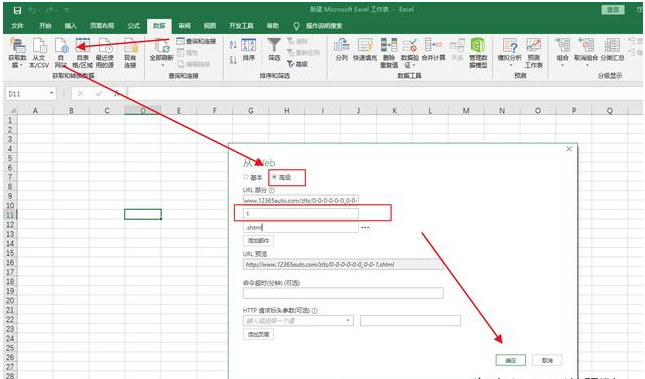This screenshot has width=645, height=379.
Task: Switch to the 公式 ribbon tab
Action: [133, 26]
